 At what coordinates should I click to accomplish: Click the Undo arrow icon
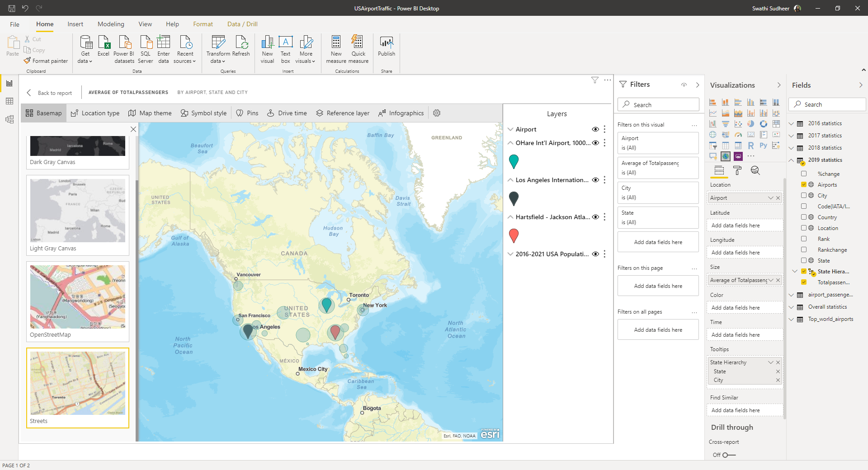point(25,8)
